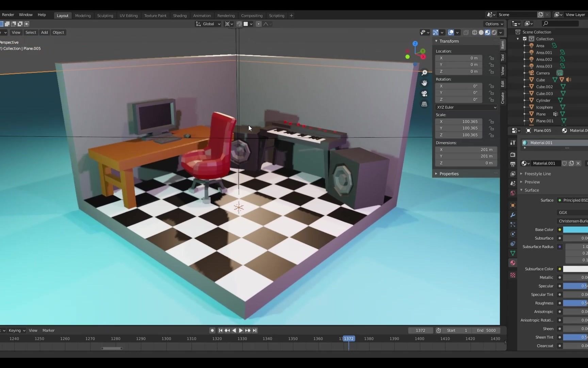
Task: Click the Base Color swatch
Action: (x=577, y=230)
